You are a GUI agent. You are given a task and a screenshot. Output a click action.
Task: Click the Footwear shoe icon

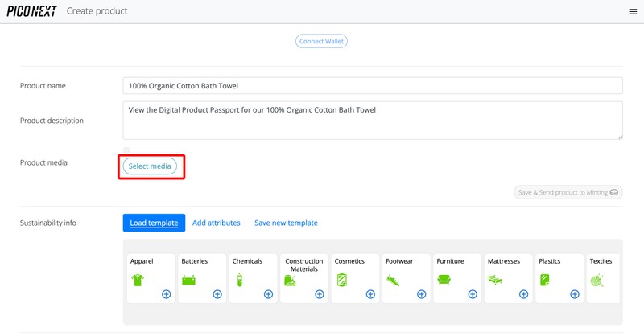[x=392, y=280]
